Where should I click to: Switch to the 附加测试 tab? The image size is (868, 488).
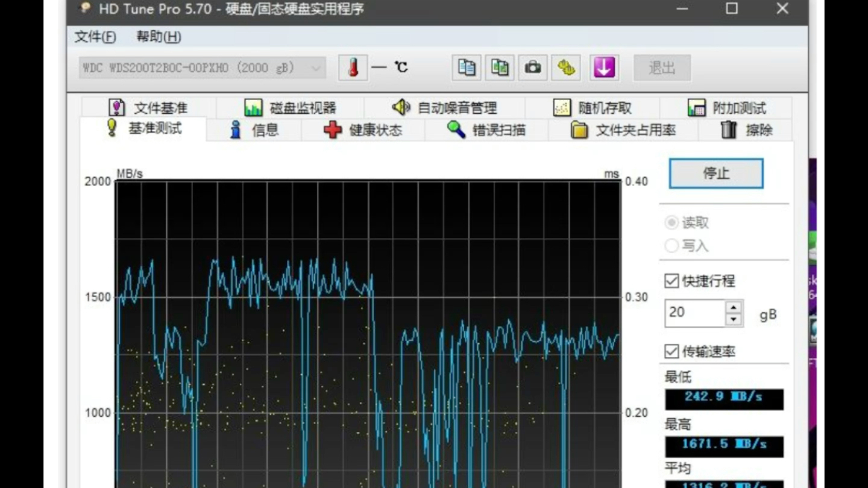(726, 108)
